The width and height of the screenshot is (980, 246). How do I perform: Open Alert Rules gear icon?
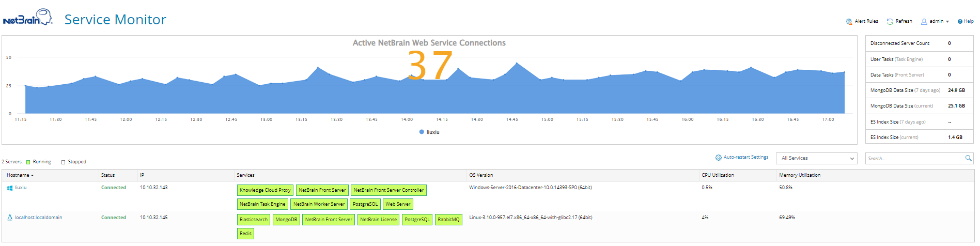pyautogui.click(x=849, y=22)
